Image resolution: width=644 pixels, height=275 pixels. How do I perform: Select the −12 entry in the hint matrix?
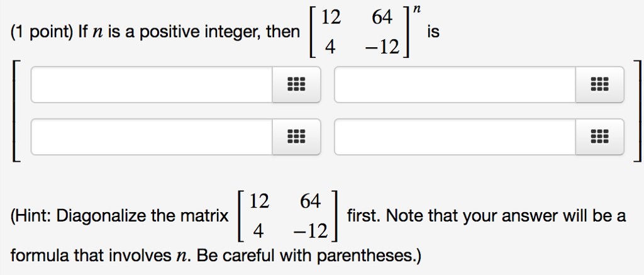[310, 232]
